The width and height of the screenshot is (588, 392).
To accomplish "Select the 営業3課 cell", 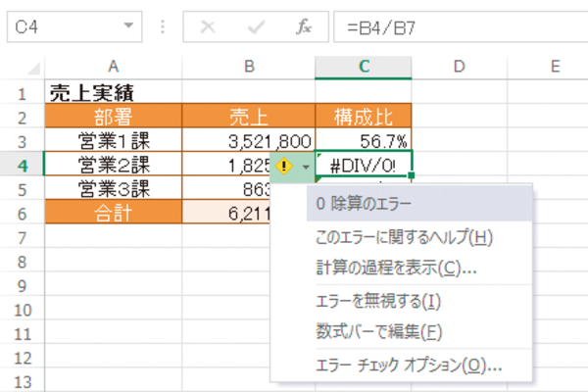I will pyautogui.click(x=114, y=189).
